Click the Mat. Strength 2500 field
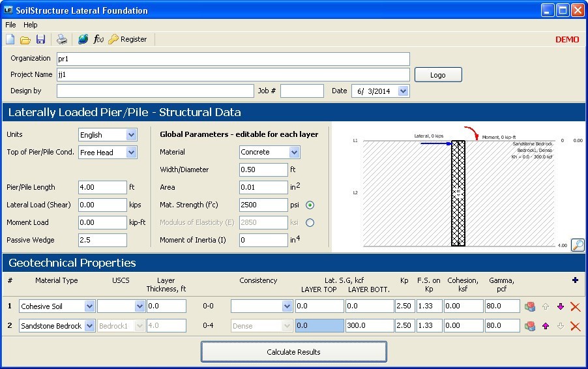 pyautogui.click(x=263, y=205)
